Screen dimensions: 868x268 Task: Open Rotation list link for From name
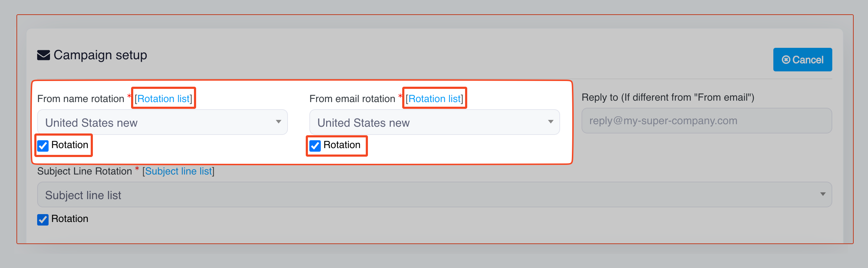[x=164, y=98]
